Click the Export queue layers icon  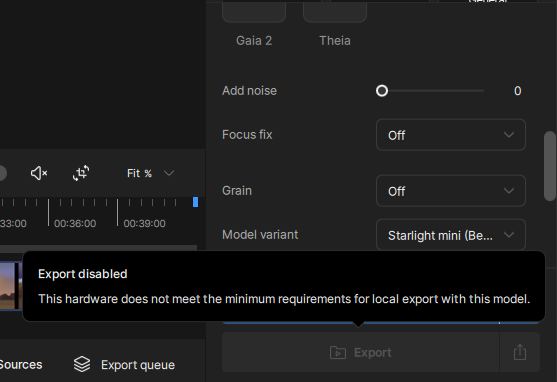point(82,364)
